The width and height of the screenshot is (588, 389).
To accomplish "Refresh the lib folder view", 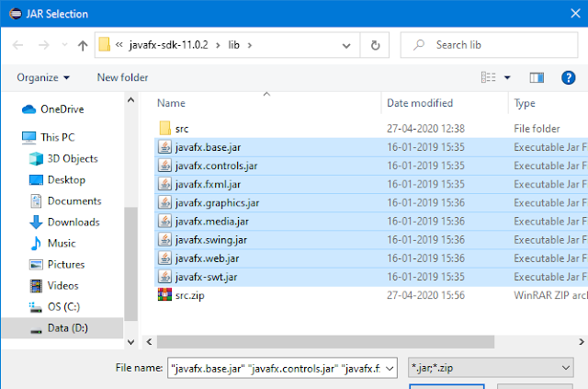I will click(x=375, y=45).
